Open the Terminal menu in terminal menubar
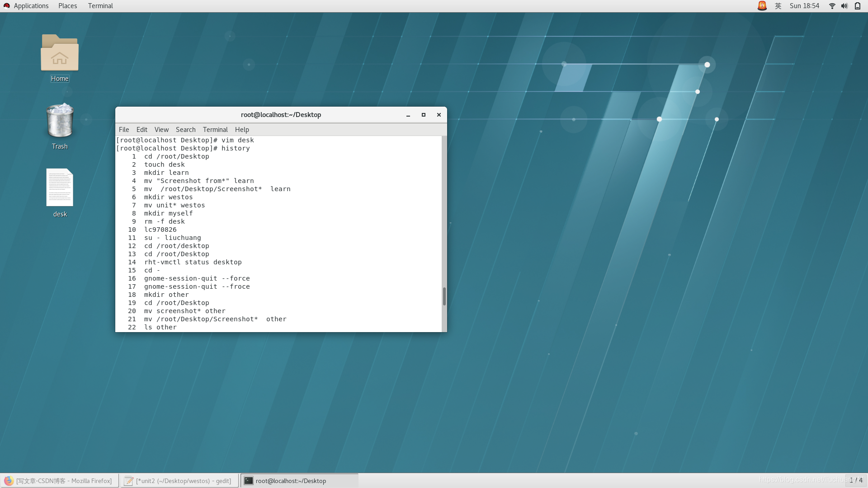Screen dimensions: 868x488 215,130
